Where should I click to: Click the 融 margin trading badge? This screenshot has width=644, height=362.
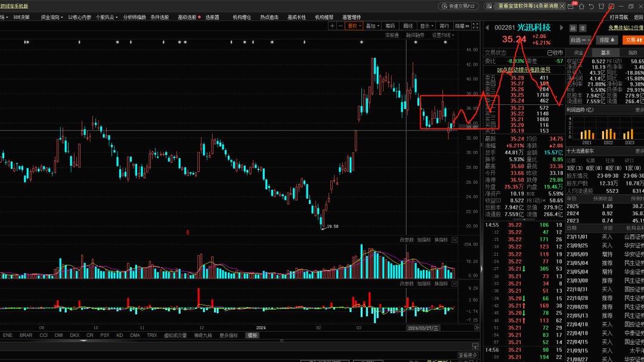(x=573, y=29)
